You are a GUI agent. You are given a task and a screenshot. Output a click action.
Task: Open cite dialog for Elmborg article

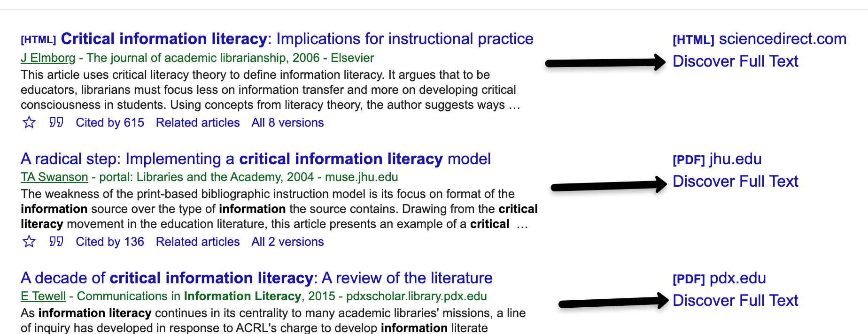(x=56, y=122)
